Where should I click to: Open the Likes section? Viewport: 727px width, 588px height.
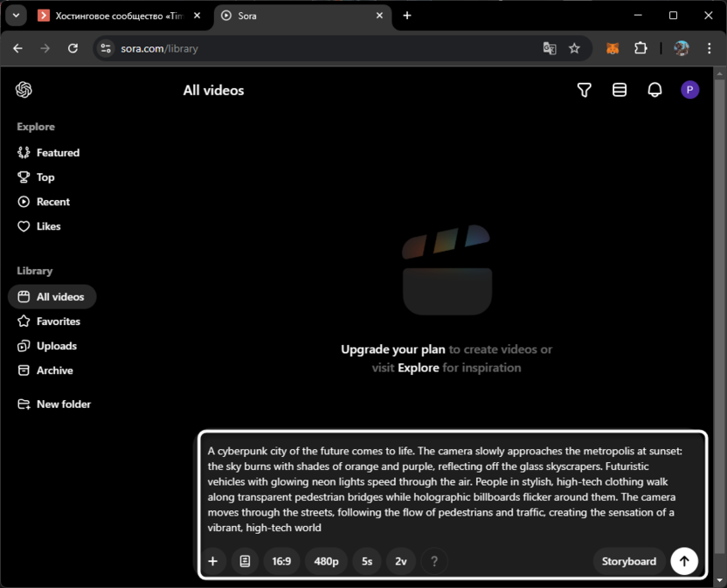click(39, 226)
